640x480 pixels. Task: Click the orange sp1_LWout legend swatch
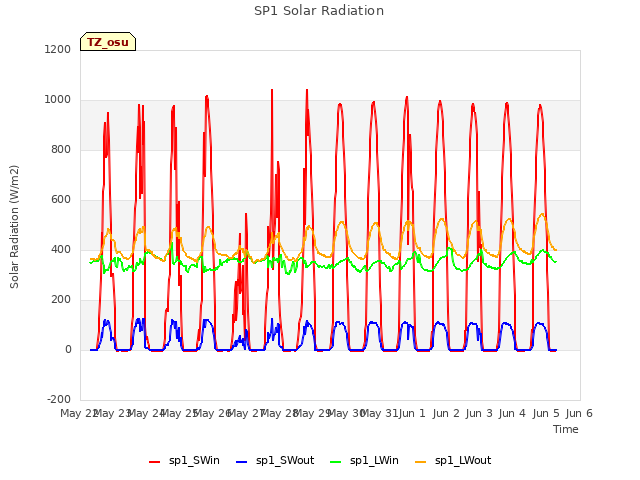pyautogui.click(x=420, y=462)
